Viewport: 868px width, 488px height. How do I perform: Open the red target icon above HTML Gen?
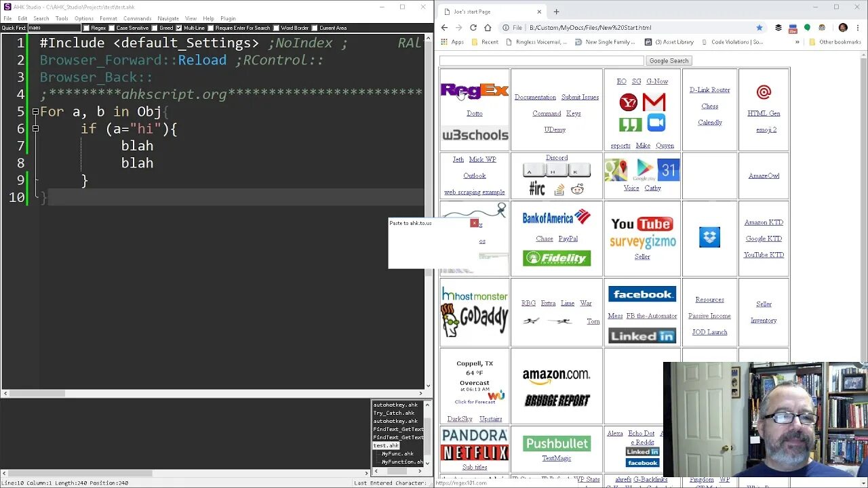(x=764, y=92)
